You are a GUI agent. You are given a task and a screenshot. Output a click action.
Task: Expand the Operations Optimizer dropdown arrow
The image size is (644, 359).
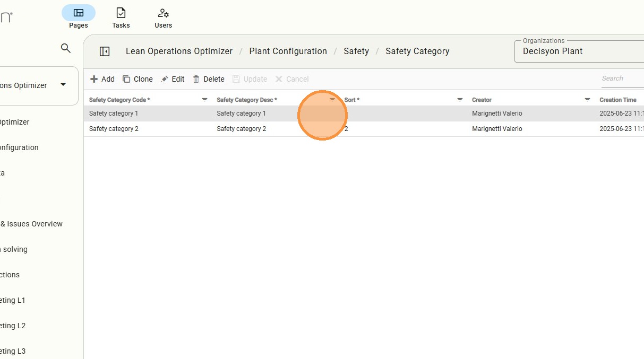63,85
